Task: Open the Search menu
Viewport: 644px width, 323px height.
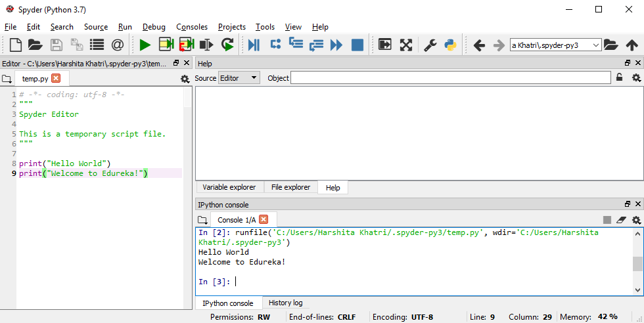Action: 62,27
